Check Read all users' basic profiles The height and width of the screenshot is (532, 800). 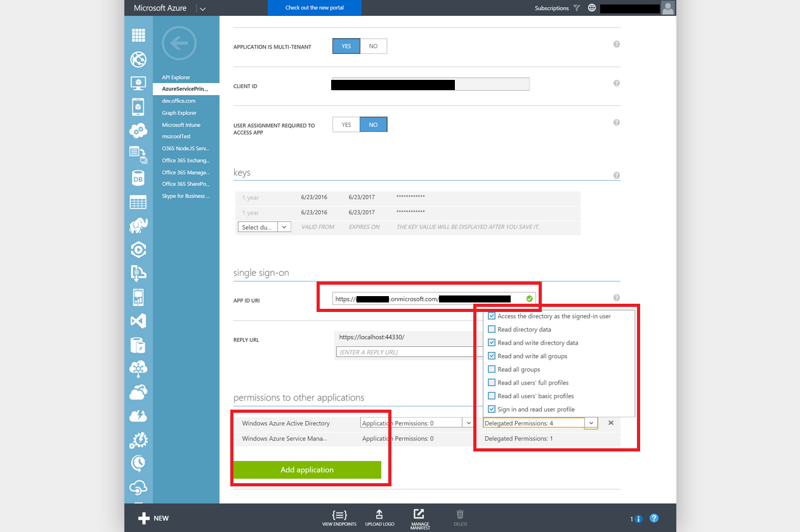tap(492, 396)
